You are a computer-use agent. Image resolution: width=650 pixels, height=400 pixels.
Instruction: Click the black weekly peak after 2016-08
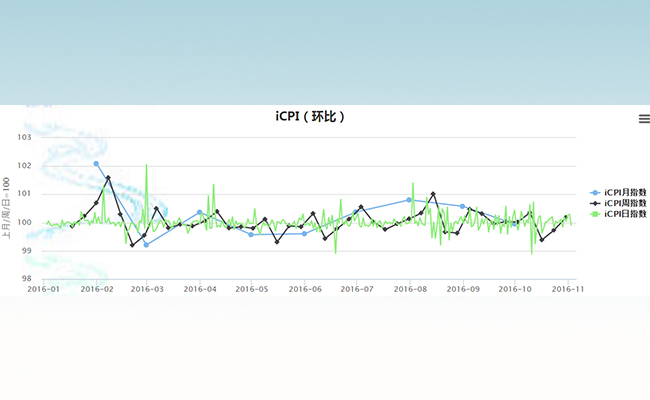[433, 194]
